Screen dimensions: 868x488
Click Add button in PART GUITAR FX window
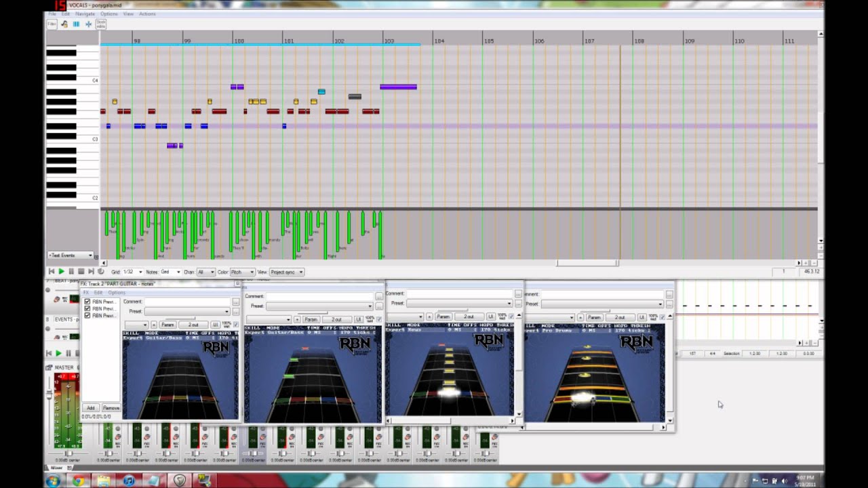click(91, 408)
